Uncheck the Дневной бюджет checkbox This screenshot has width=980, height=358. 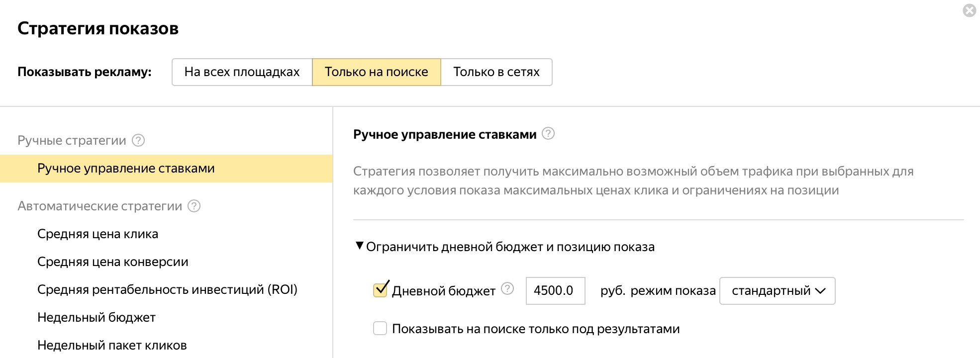(380, 290)
